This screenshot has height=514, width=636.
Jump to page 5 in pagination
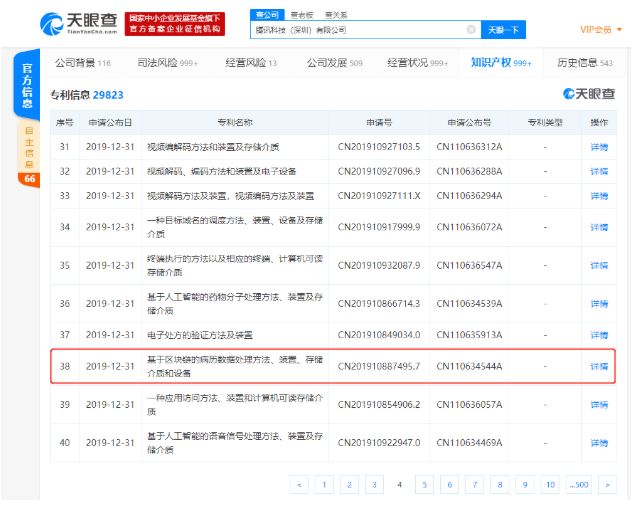point(424,484)
